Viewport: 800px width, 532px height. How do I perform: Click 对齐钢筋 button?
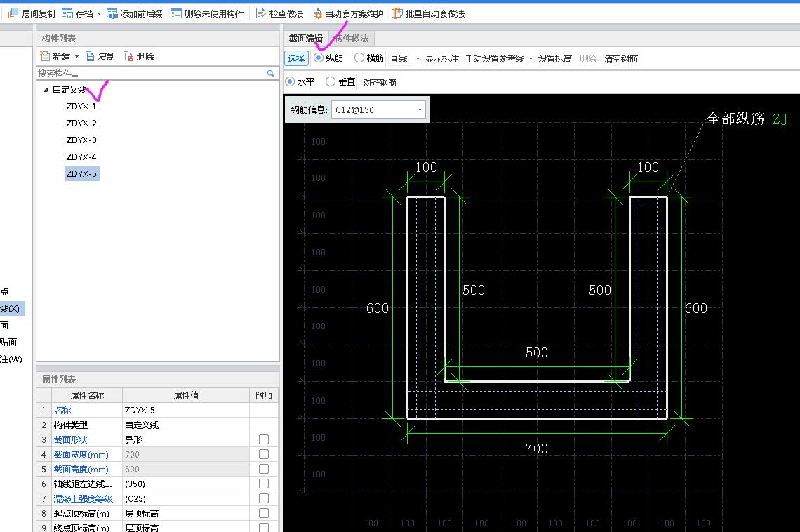tap(380, 82)
